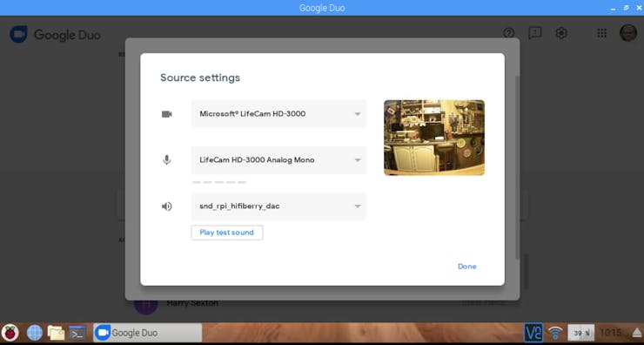
Task: Click the speaker icon in Source settings
Action: tap(166, 206)
